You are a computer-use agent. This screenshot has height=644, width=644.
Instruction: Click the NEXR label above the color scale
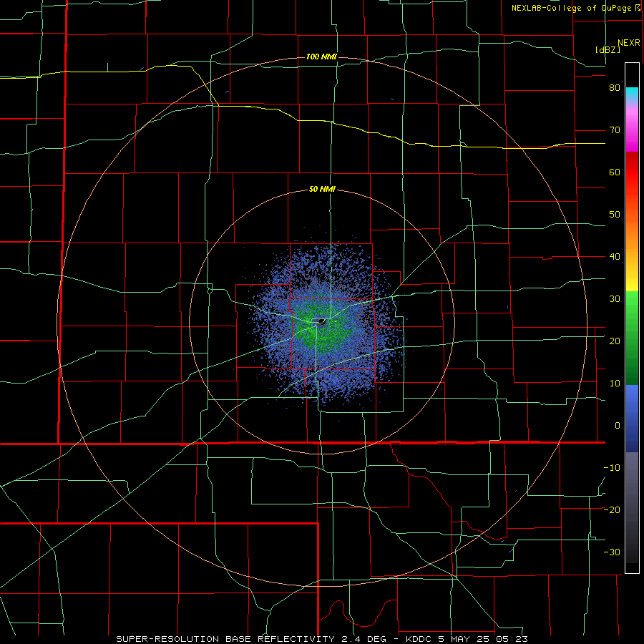click(x=629, y=43)
